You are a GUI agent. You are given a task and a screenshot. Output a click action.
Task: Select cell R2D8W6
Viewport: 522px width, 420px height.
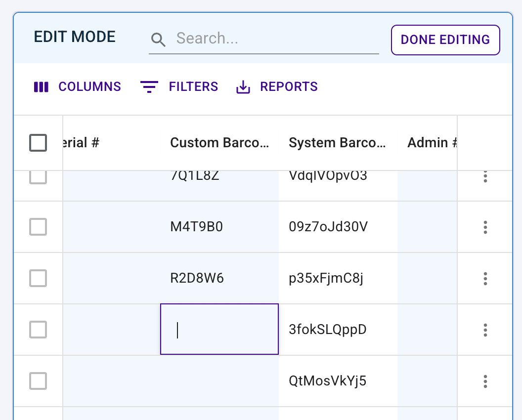click(219, 278)
